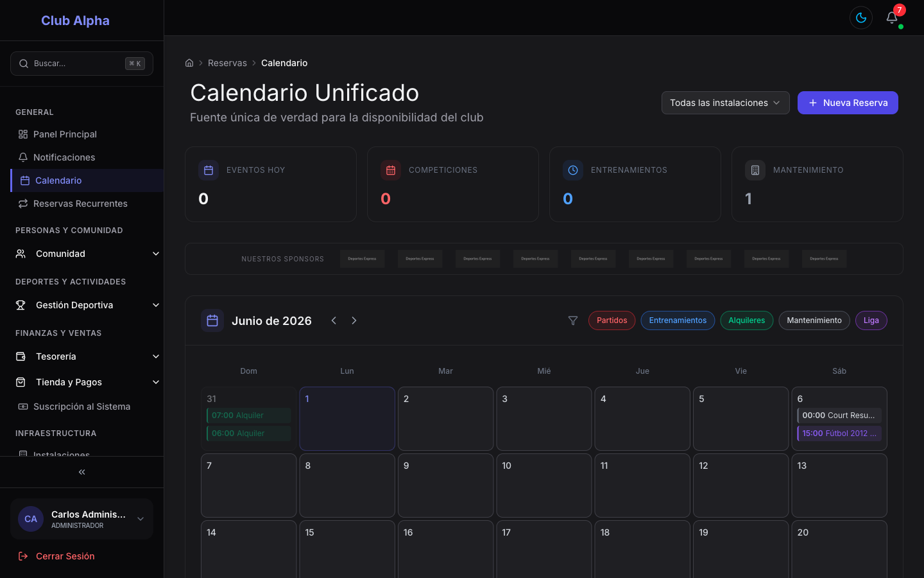This screenshot has width=924, height=578.
Task: Click the Club Alpha logo title
Action: click(x=75, y=21)
